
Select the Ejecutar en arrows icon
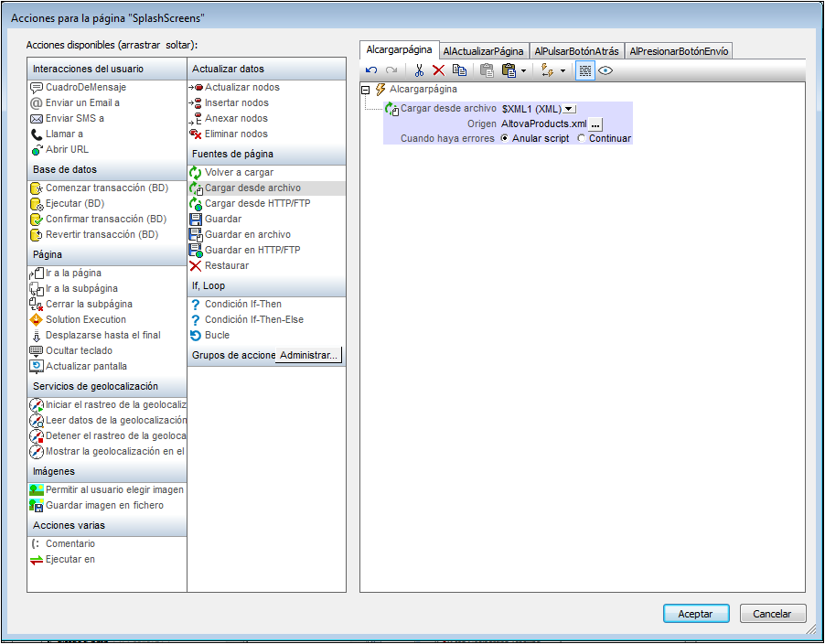(x=37, y=561)
